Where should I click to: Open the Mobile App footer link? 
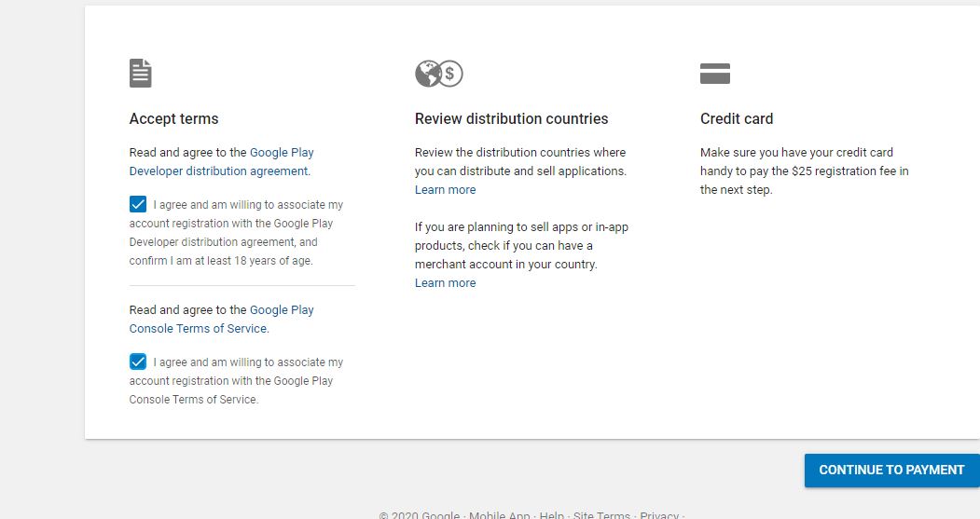click(500, 515)
